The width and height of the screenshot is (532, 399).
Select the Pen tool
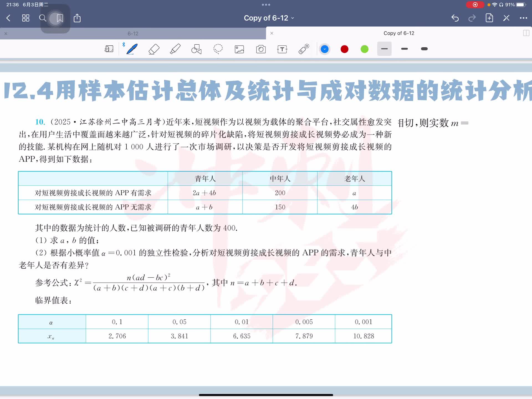(132, 49)
